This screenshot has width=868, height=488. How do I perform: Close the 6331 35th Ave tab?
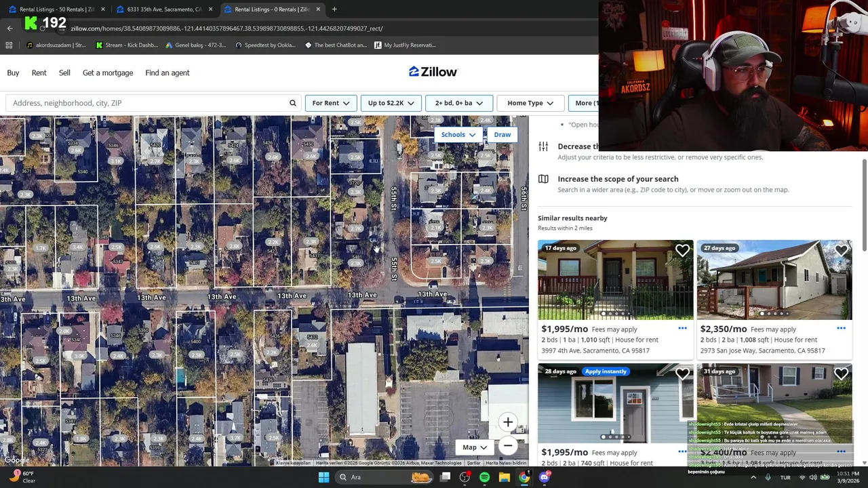click(x=210, y=9)
